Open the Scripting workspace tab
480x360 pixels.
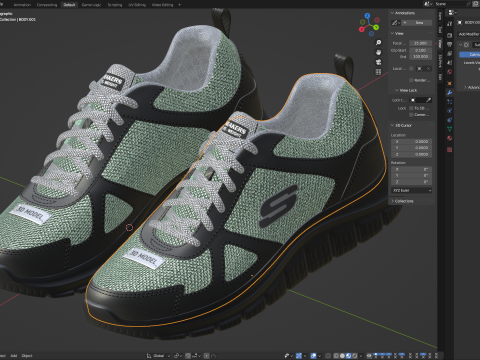tap(115, 5)
